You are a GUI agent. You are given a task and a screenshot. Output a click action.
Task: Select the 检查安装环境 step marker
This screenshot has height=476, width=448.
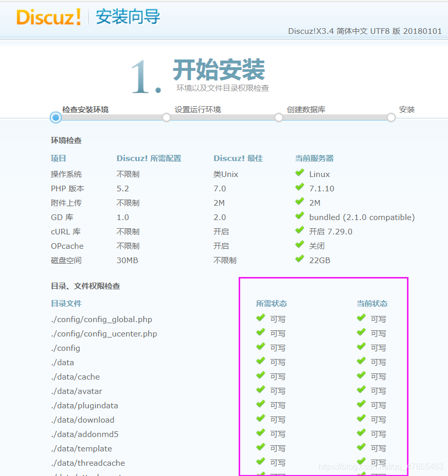(x=56, y=117)
